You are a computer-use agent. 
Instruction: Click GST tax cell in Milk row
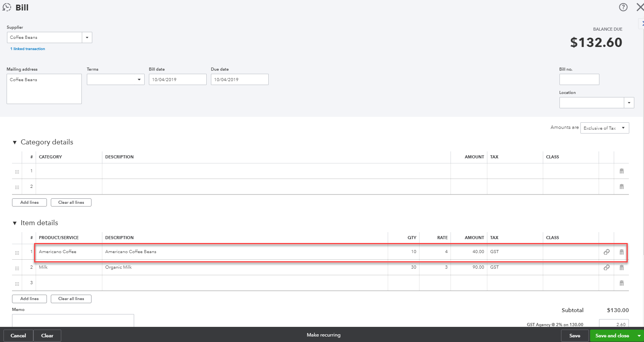coord(515,267)
